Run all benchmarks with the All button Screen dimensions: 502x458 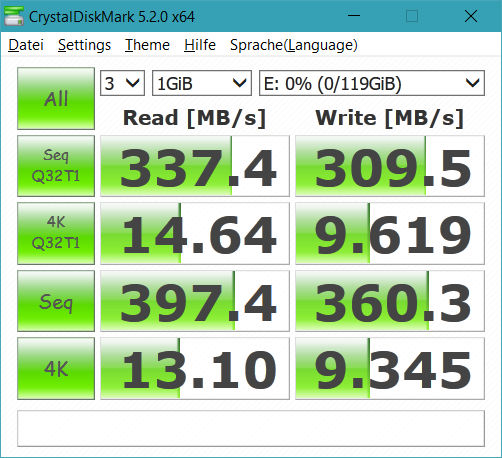(x=56, y=98)
